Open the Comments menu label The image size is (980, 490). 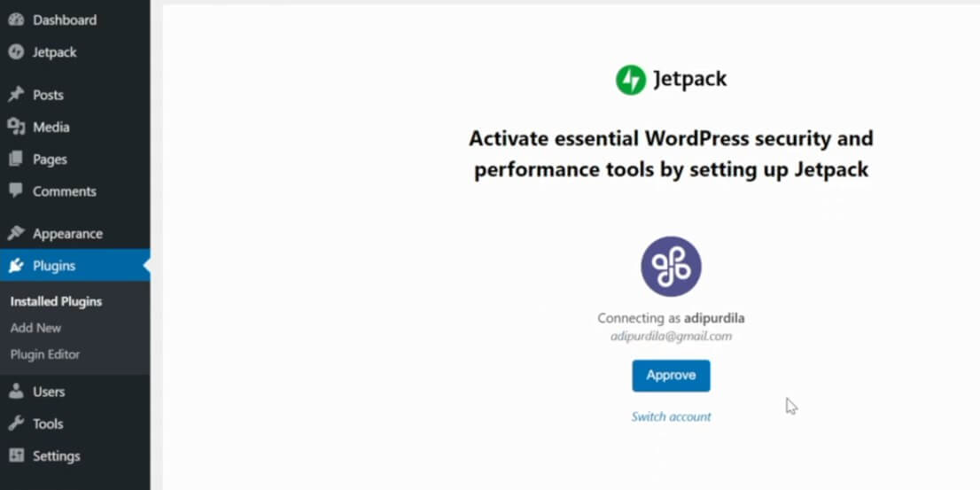(65, 191)
